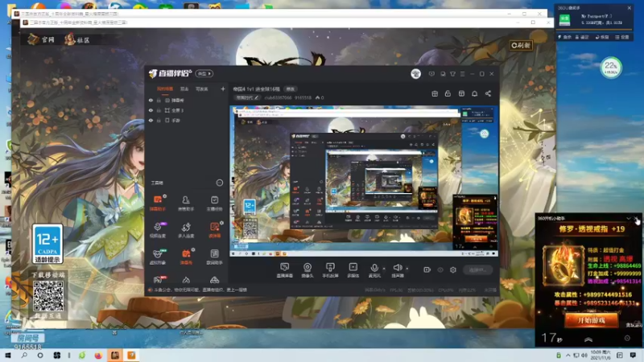Click 开始游戏 in the 360 ad popup
644x362 pixels.
click(x=591, y=320)
